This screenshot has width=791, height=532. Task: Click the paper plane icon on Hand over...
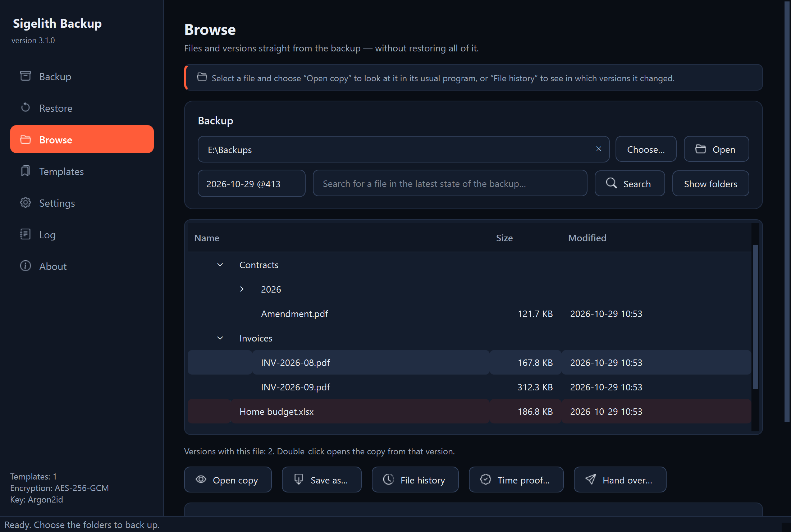591,480
